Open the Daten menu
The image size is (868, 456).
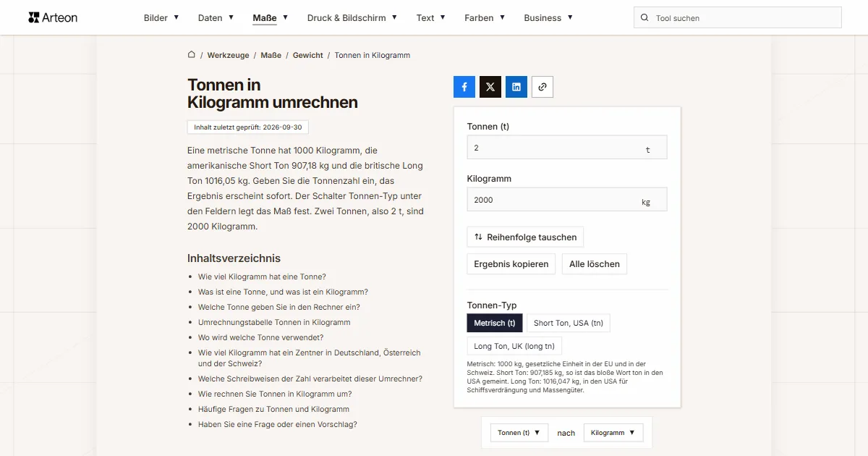click(216, 18)
